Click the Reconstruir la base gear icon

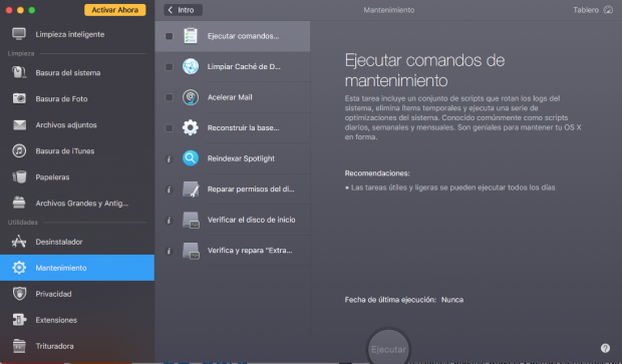[x=190, y=128]
